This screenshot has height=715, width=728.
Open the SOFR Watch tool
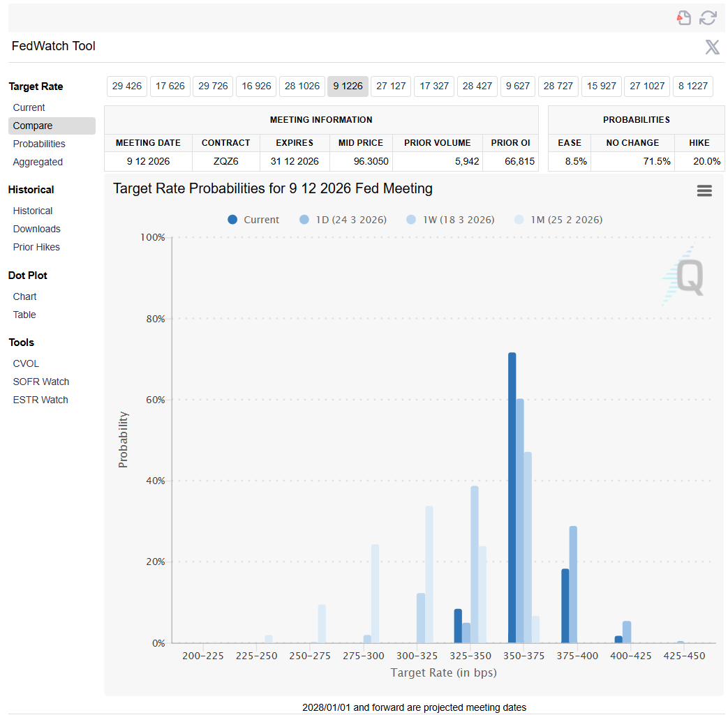pyautogui.click(x=41, y=382)
